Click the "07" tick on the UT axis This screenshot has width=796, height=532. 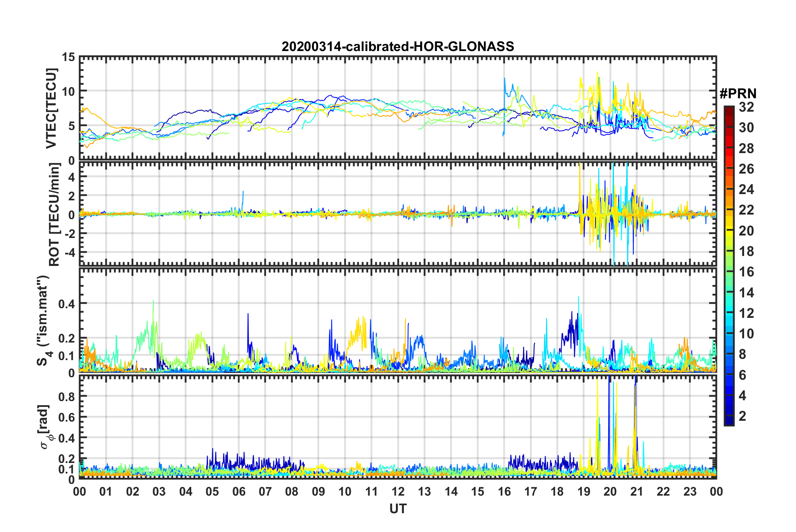pos(265,491)
